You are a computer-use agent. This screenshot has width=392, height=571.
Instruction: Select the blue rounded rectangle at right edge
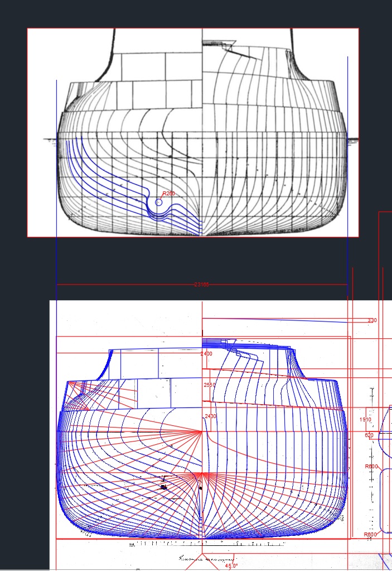click(385, 500)
